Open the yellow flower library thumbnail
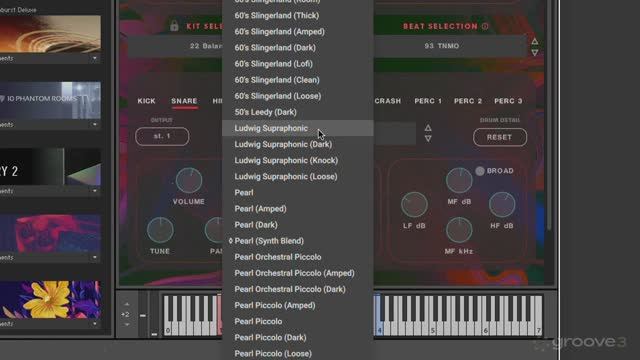 50,300
